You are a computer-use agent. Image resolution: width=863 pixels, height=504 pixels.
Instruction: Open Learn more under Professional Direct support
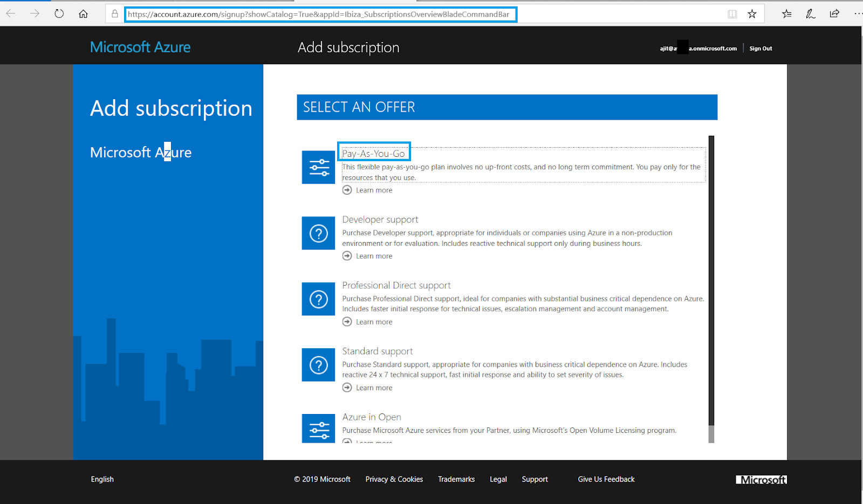click(374, 322)
